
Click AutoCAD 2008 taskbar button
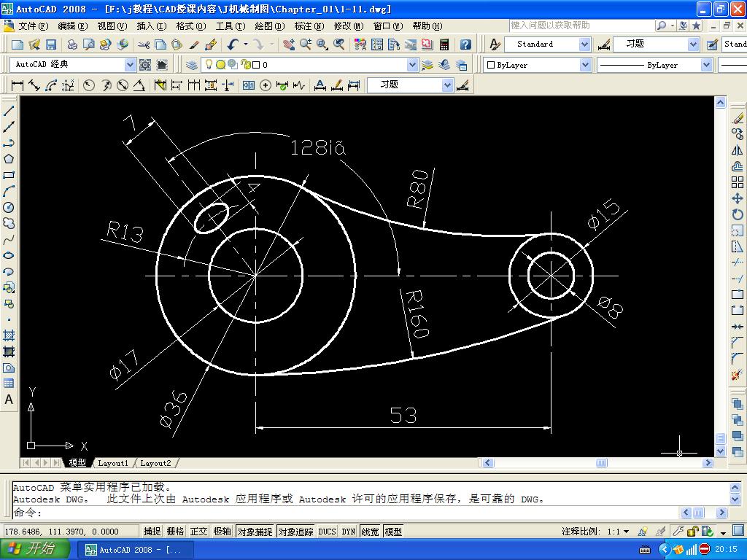point(135,550)
